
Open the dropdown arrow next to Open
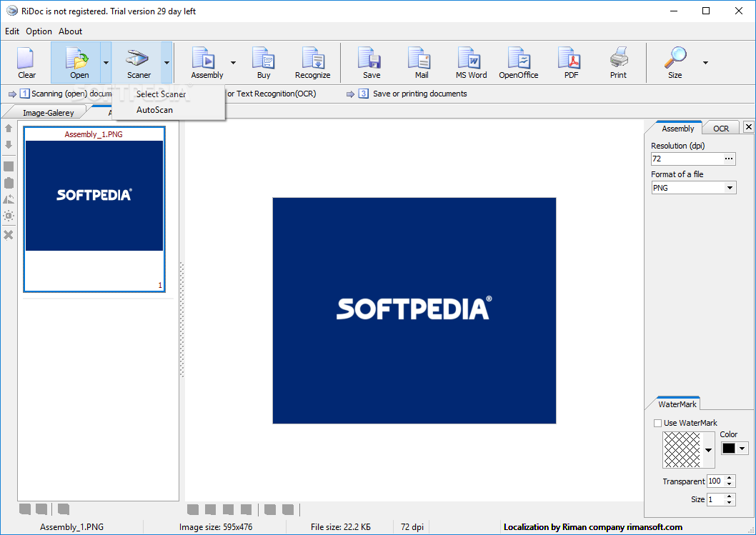[x=106, y=63]
